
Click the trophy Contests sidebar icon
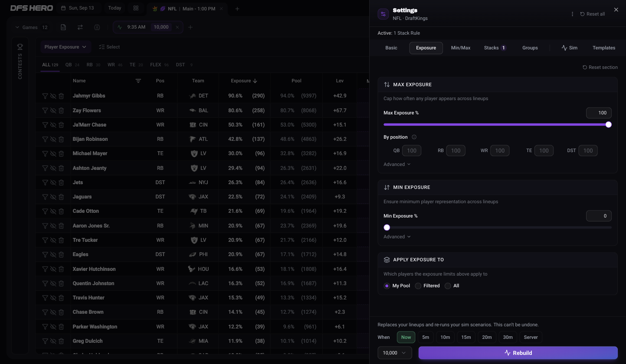(20, 47)
